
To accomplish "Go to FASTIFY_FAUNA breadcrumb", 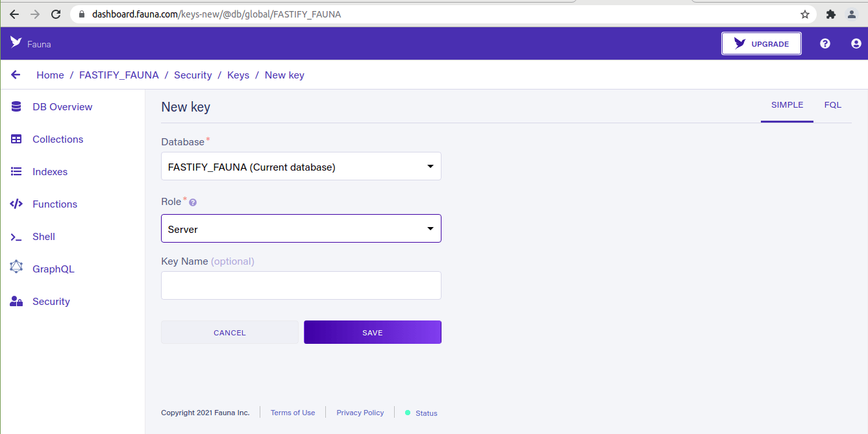I will point(119,75).
